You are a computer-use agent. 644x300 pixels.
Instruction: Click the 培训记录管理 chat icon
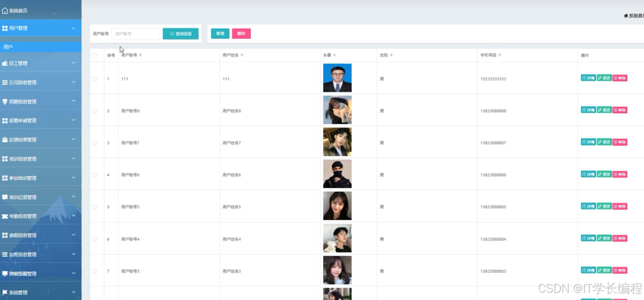5,197
